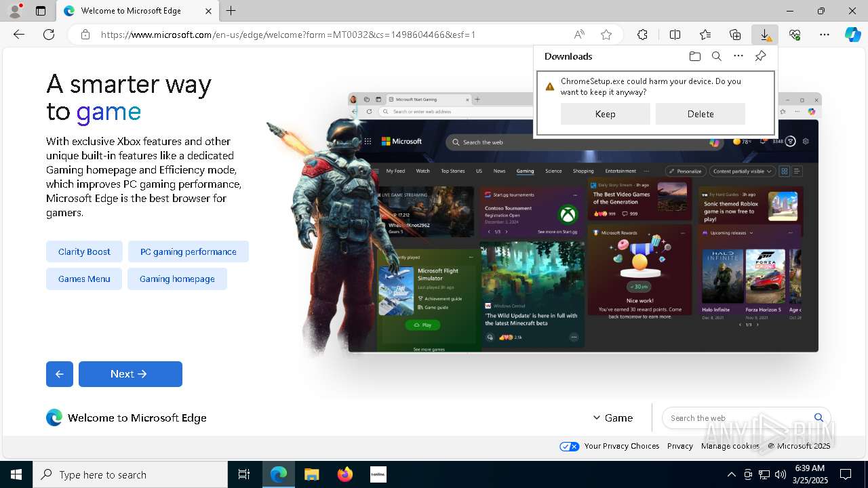This screenshot has width=868, height=488.
Task: Open Extensions puzzle icon
Action: click(642, 35)
